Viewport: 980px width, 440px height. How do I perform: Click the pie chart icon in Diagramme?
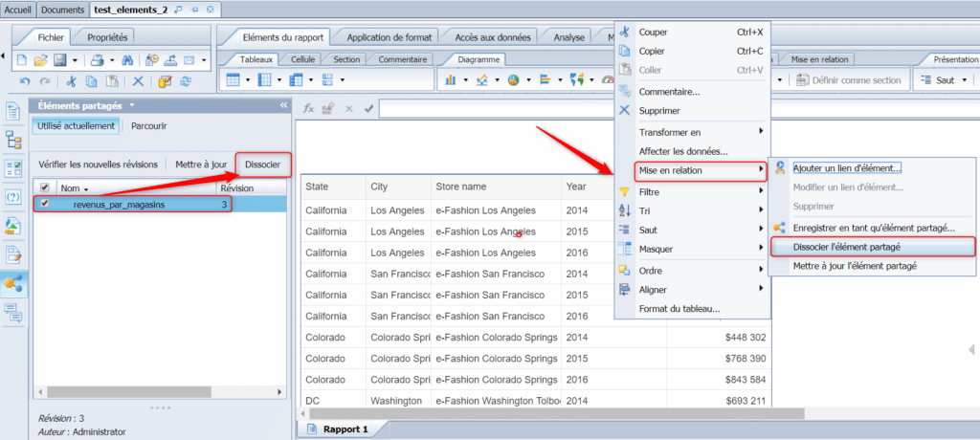click(x=514, y=80)
